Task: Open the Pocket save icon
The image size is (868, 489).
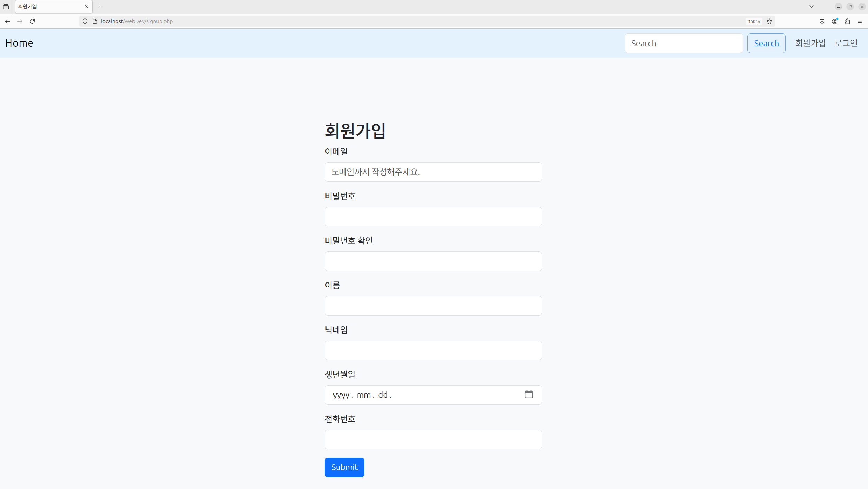Action: pyautogui.click(x=822, y=21)
